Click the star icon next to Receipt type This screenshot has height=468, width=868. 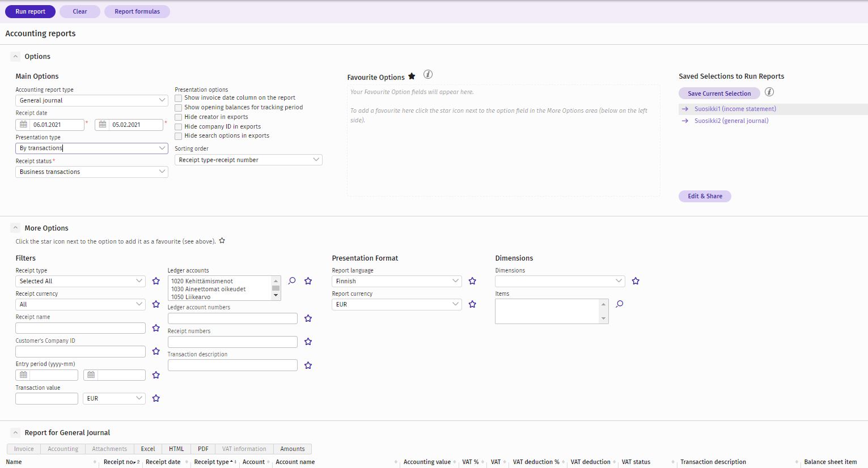click(156, 281)
